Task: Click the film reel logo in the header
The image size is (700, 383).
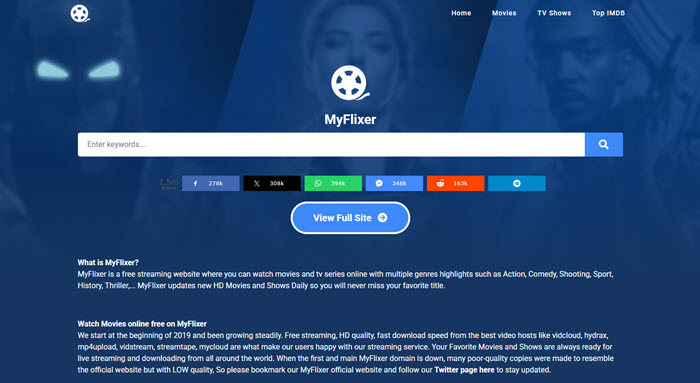Action: tap(80, 13)
